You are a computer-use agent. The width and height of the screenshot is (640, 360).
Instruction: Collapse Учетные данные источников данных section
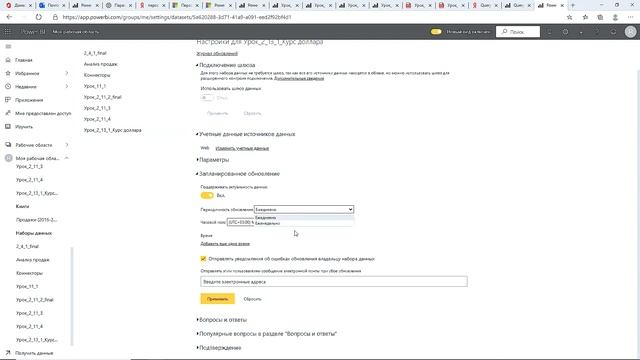[246, 134]
